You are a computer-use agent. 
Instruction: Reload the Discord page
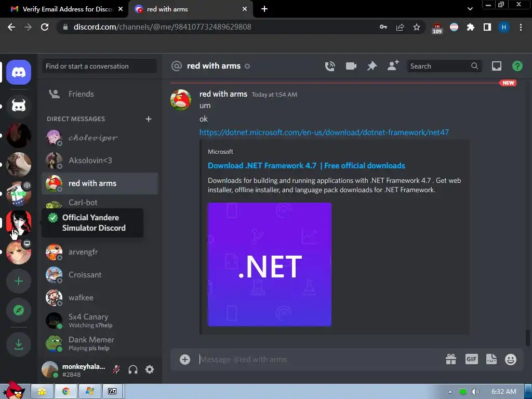pos(45,27)
